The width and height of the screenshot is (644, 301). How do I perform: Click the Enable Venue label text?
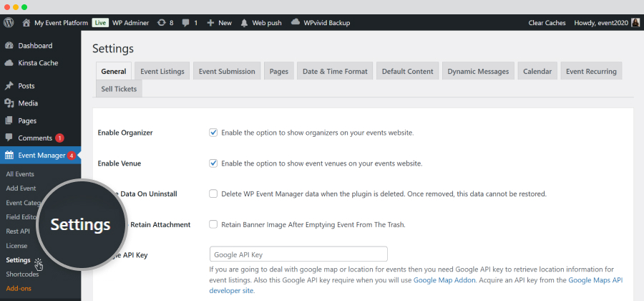119,163
